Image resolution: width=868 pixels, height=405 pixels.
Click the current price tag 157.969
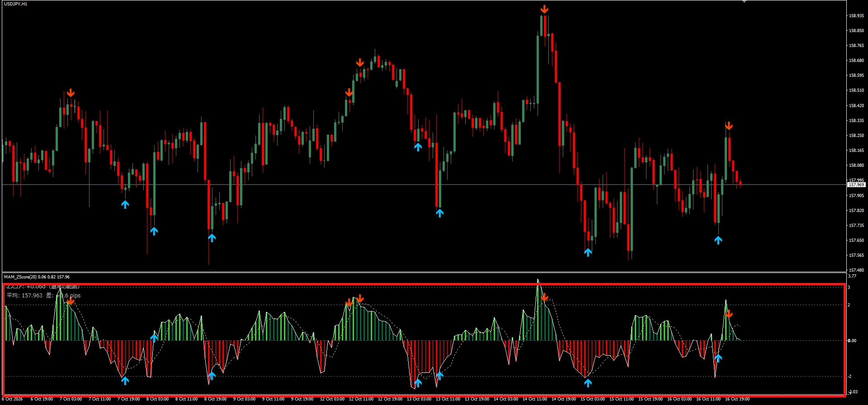pyautogui.click(x=857, y=185)
